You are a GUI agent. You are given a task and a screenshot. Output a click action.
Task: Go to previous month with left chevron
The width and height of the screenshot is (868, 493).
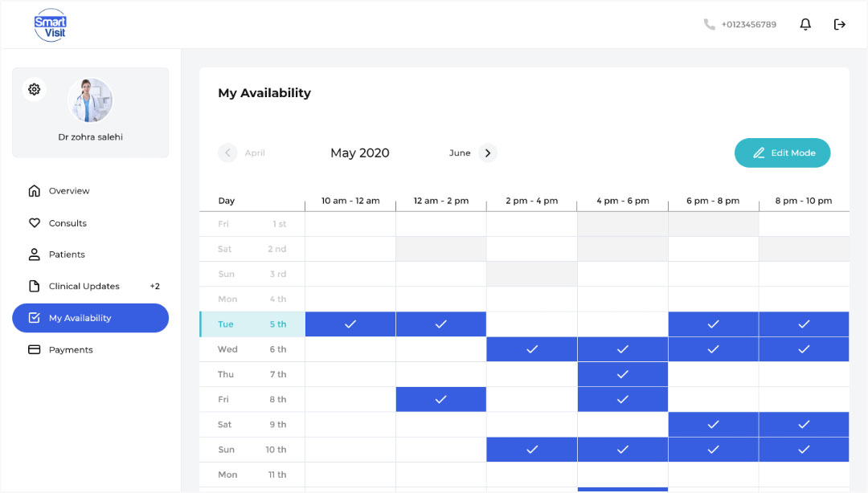pos(227,153)
